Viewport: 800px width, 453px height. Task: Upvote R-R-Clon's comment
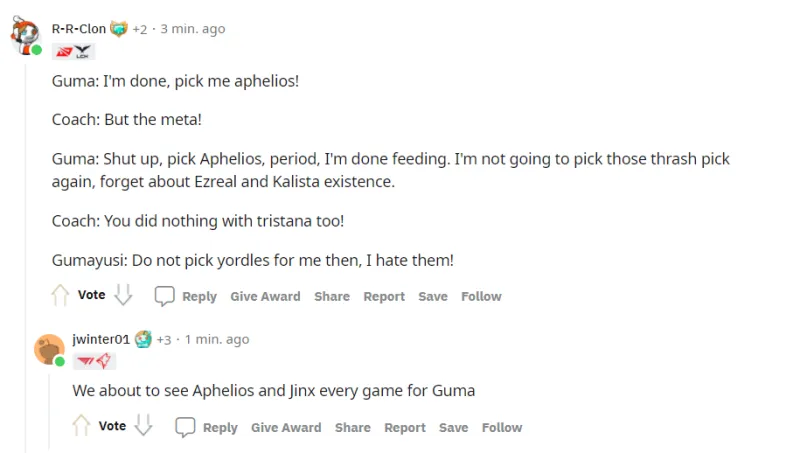coord(60,296)
